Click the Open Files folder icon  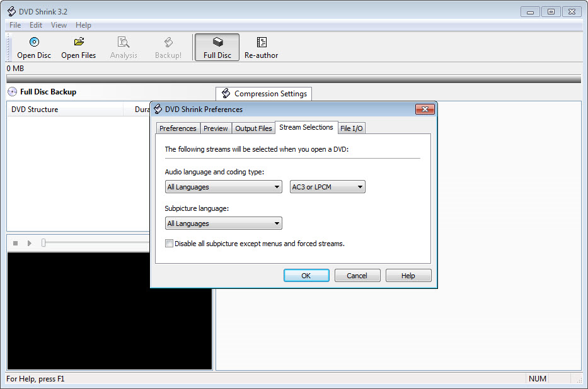point(79,42)
